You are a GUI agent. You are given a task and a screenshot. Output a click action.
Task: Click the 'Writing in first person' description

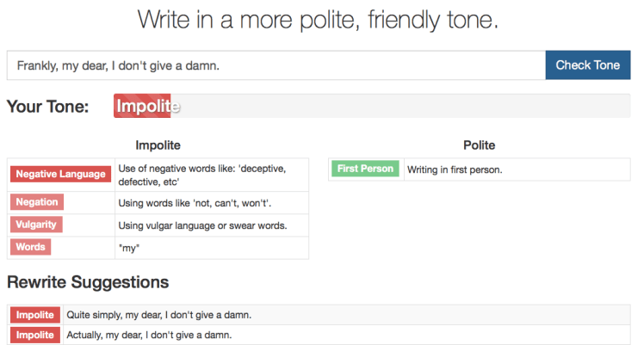(455, 170)
